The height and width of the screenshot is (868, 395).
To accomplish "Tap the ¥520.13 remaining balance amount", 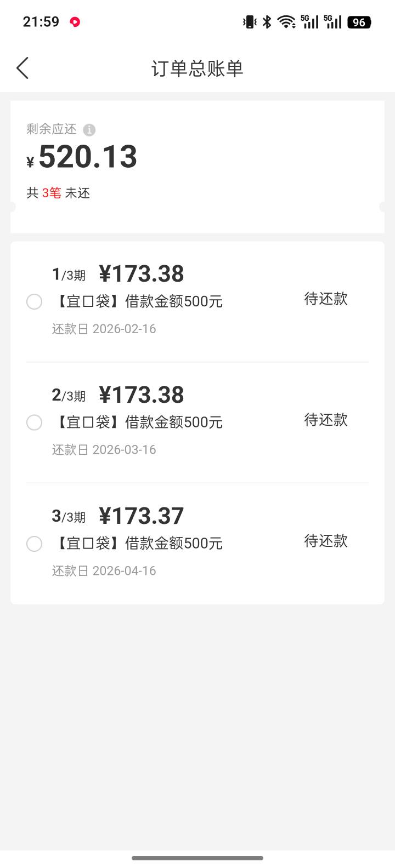I will coord(88,157).
